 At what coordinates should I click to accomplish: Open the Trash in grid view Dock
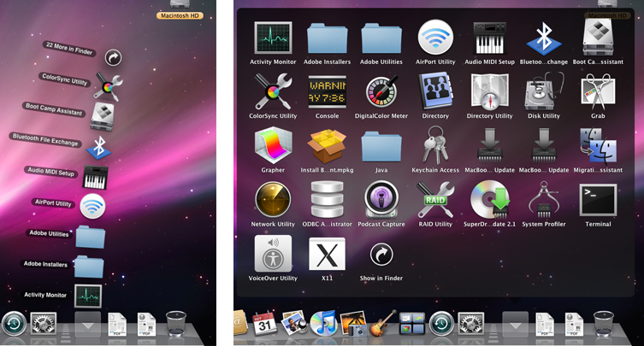[604, 324]
